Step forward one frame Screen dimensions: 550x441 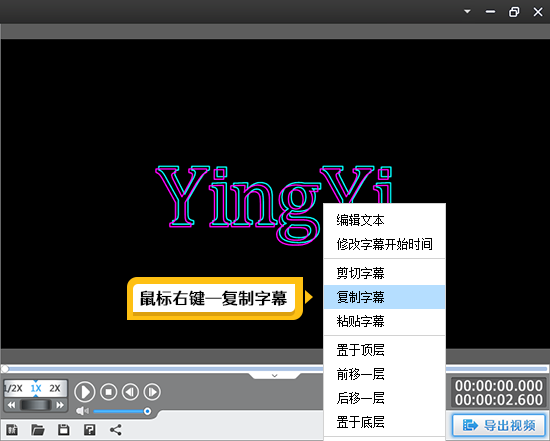pos(152,392)
